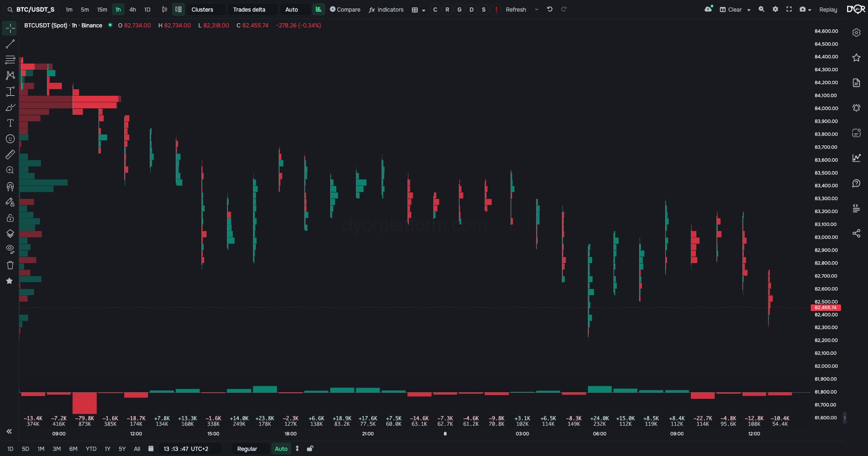Select the text annotation tool
Screen dimensions: 868x456
coord(10,123)
